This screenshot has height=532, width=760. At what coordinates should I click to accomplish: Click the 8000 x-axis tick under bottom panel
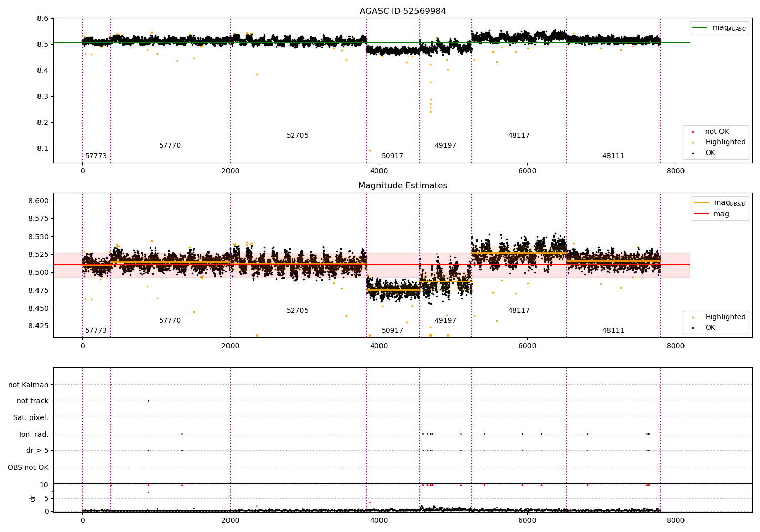(x=675, y=520)
